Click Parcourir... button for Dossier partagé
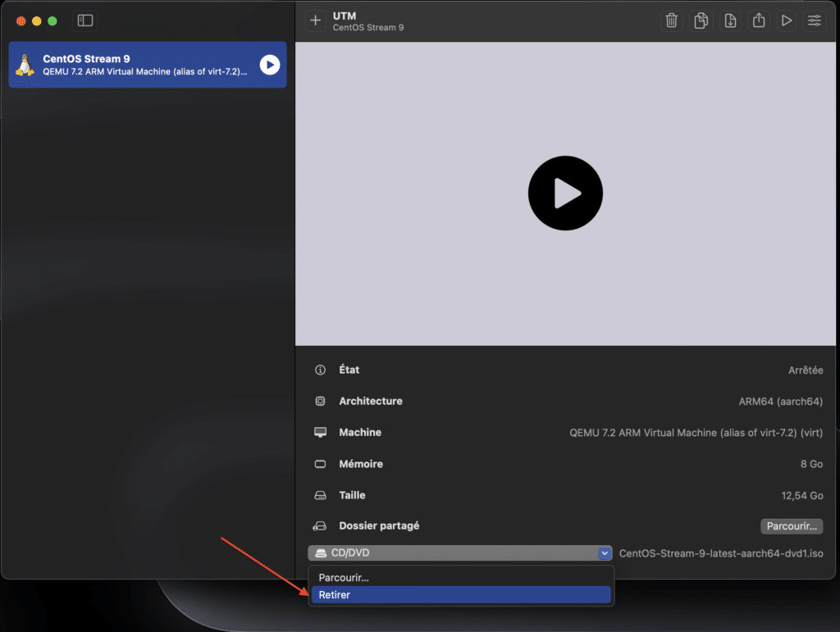This screenshot has height=632, width=840. pos(792,526)
